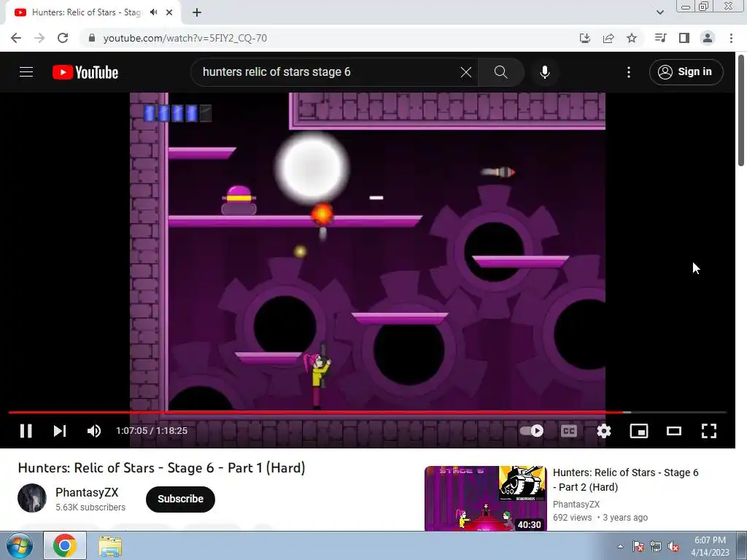747x560 pixels.
Task: Open the PhantasyZX channel avatar
Action: 32,498
